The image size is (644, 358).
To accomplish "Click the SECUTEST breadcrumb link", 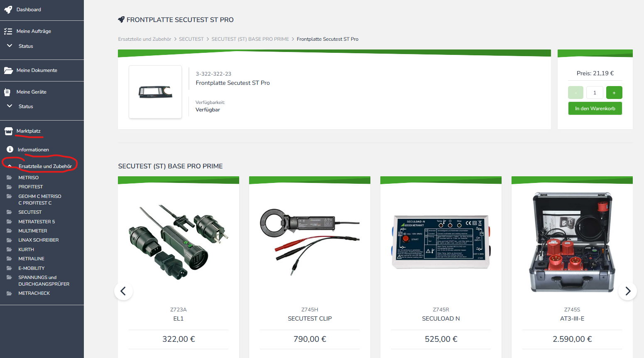I will pos(191,39).
